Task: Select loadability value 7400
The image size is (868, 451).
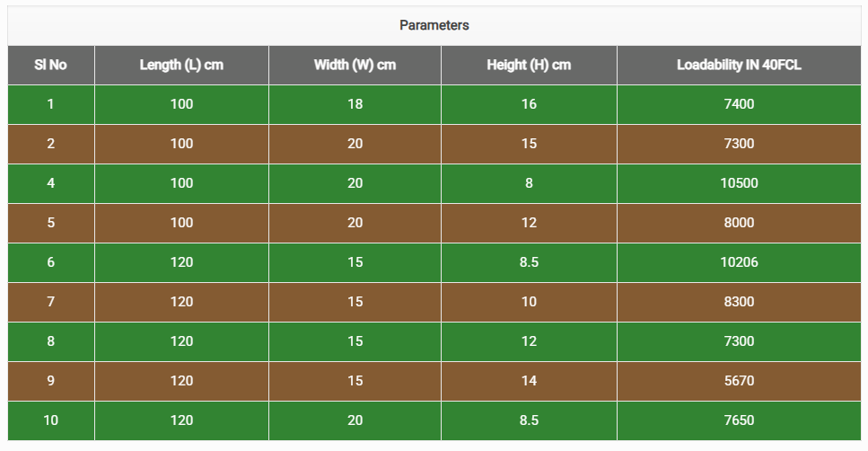Action: point(738,104)
